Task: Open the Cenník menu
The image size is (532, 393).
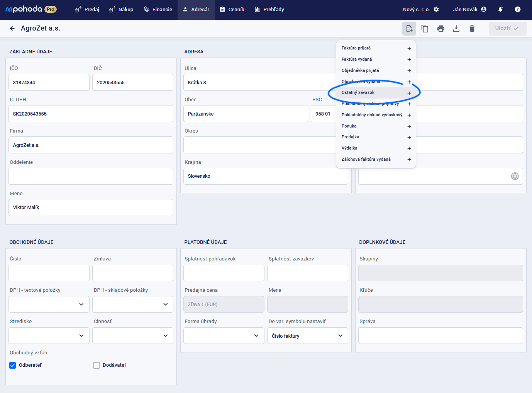Action: coord(232,10)
